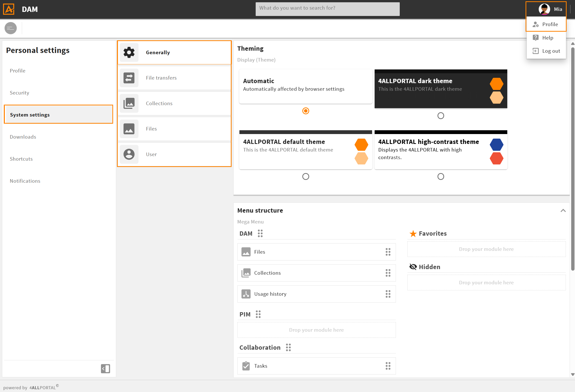Click the 4ALLPORTAL logo icon
Screen dimensions: 575x392
coord(9,9)
